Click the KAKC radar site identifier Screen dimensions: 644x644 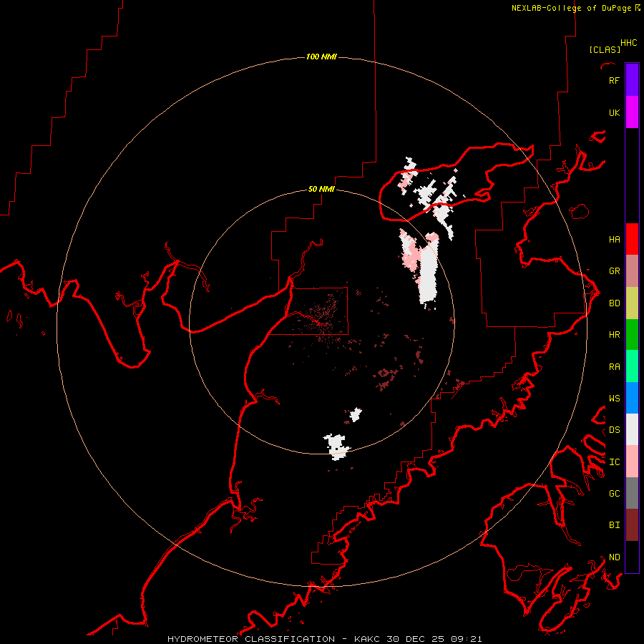[x=368, y=639]
